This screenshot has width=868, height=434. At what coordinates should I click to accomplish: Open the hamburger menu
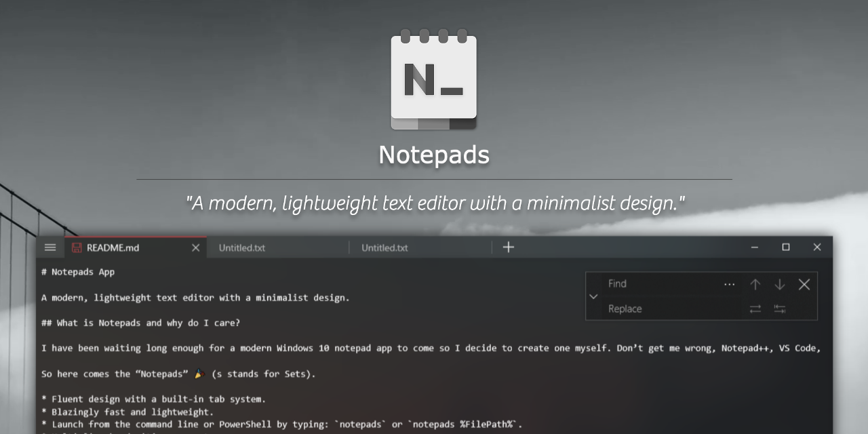[50, 248]
